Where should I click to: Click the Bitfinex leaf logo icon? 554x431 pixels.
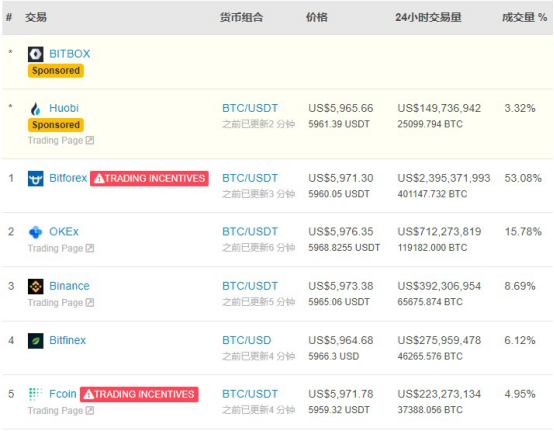point(36,341)
